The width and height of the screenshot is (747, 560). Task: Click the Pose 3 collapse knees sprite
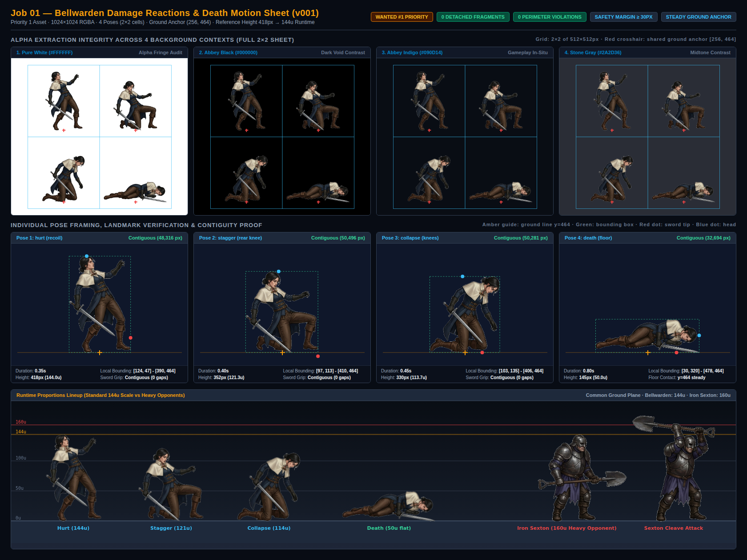pos(465,314)
